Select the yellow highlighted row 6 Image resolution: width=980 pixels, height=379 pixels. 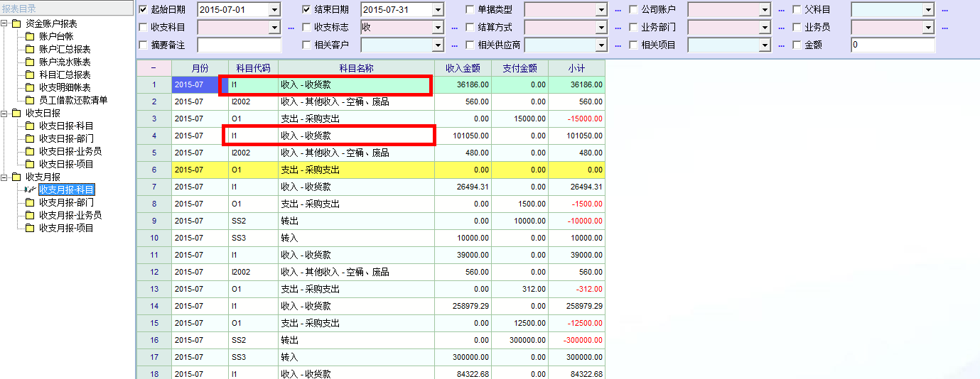click(x=355, y=170)
